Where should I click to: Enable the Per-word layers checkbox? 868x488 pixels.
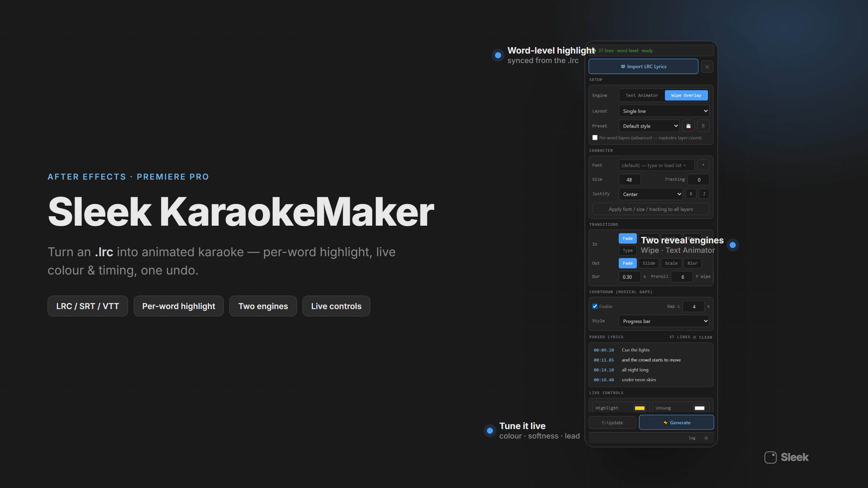coord(595,138)
